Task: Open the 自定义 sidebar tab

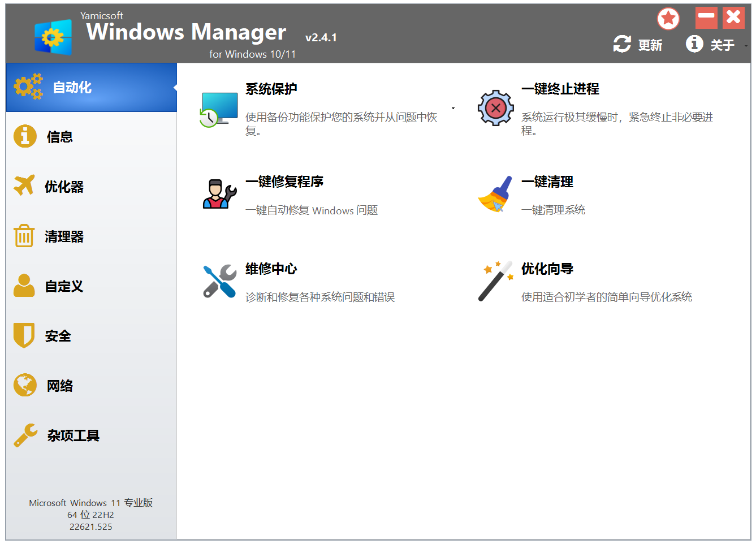Action: coord(92,286)
